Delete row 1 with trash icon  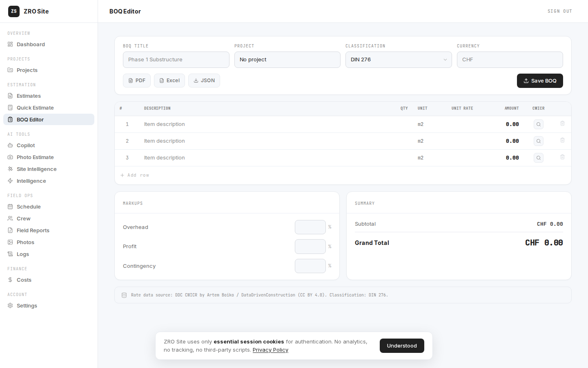pos(562,123)
